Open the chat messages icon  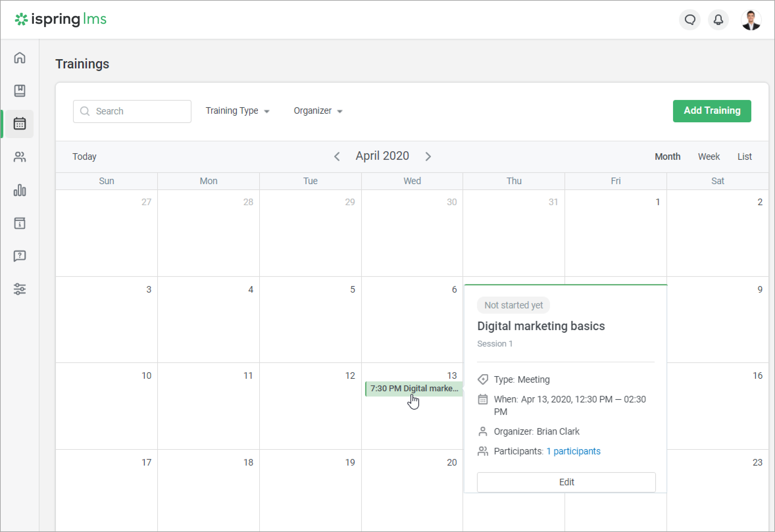click(x=689, y=20)
